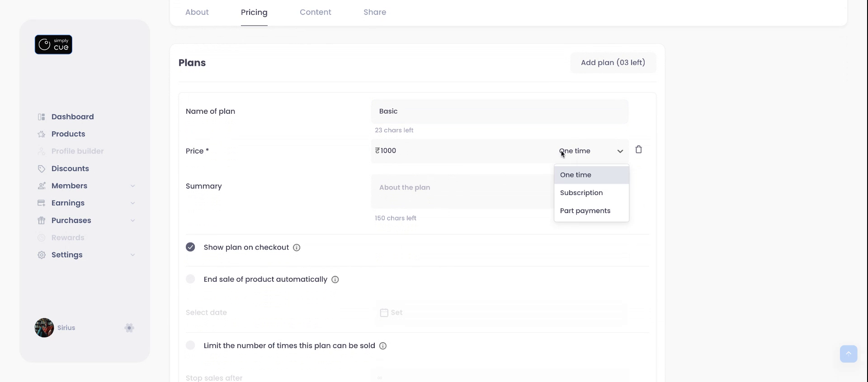868x382 pixels.
Task: Choose Subscription from payment type dropdown
Action: pyautogui.click(x=581, y=193)
